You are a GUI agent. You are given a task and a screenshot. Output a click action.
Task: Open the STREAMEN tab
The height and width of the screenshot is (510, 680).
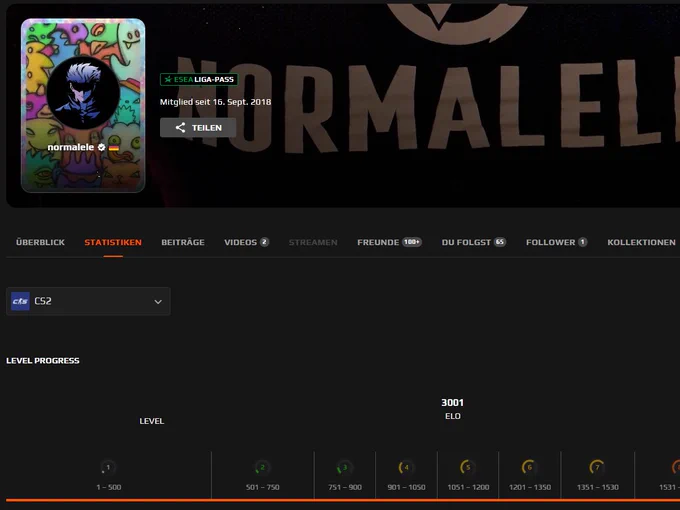pyautogui.click(x=313, y=242)
